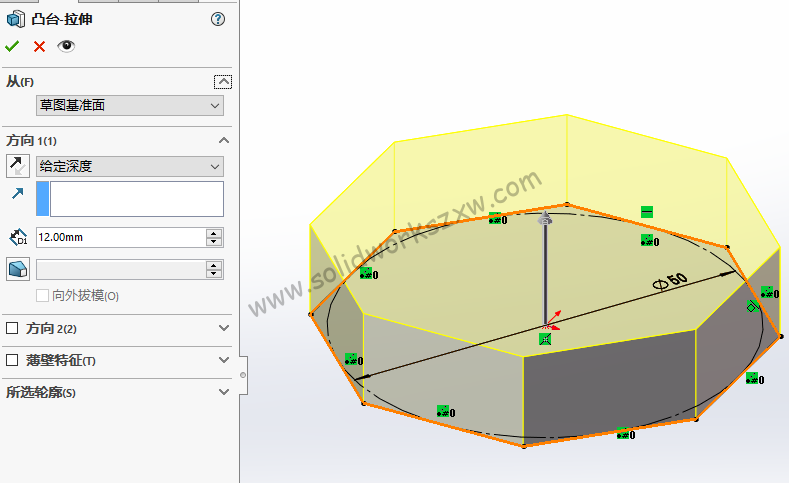
Task: Expand the 方向 2(2) section chevron
Action: [224, 328]
